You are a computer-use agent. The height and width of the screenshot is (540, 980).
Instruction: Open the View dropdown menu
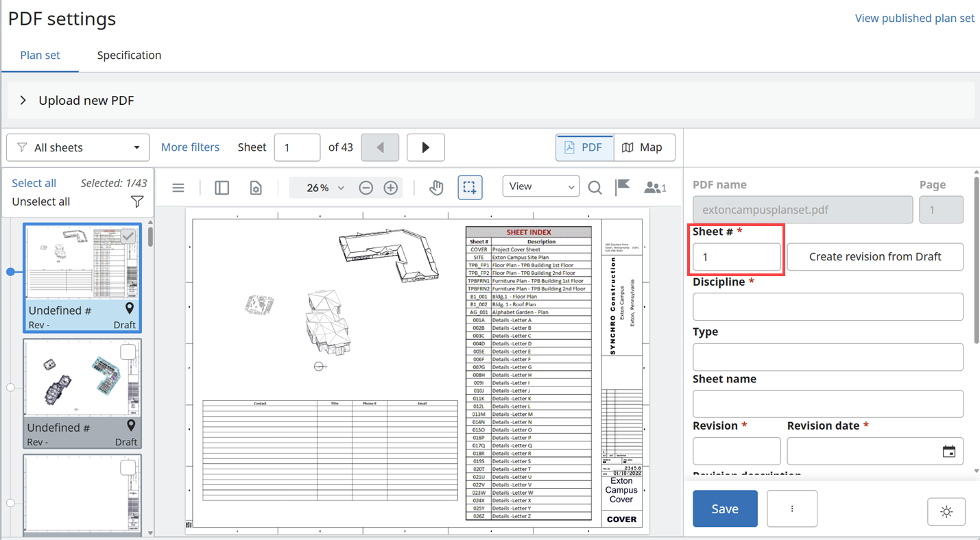click(540, 186)
